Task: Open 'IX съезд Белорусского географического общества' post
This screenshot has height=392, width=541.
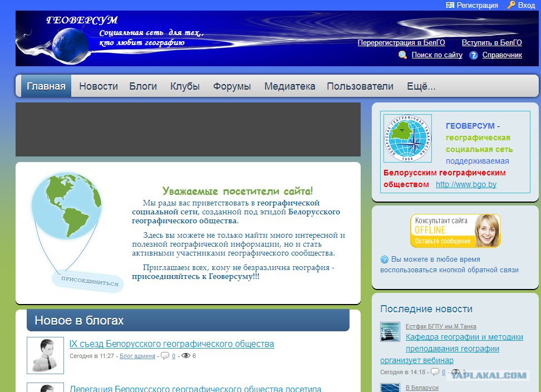Action: 172,344
